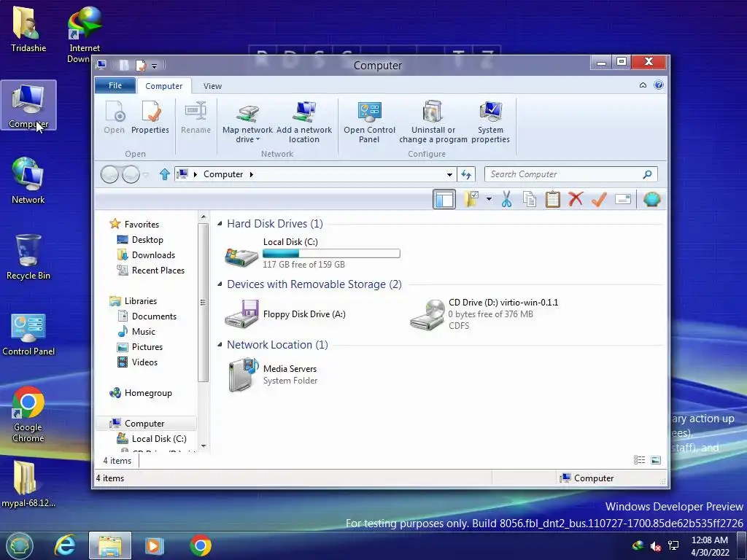
Task: Open the folder options icon in toolbar
Action: (x=471, y=199)
